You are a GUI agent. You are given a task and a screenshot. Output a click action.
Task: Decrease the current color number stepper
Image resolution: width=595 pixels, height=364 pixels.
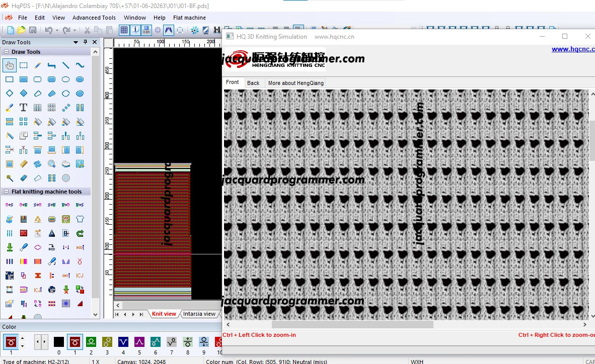tap(22, 345)
